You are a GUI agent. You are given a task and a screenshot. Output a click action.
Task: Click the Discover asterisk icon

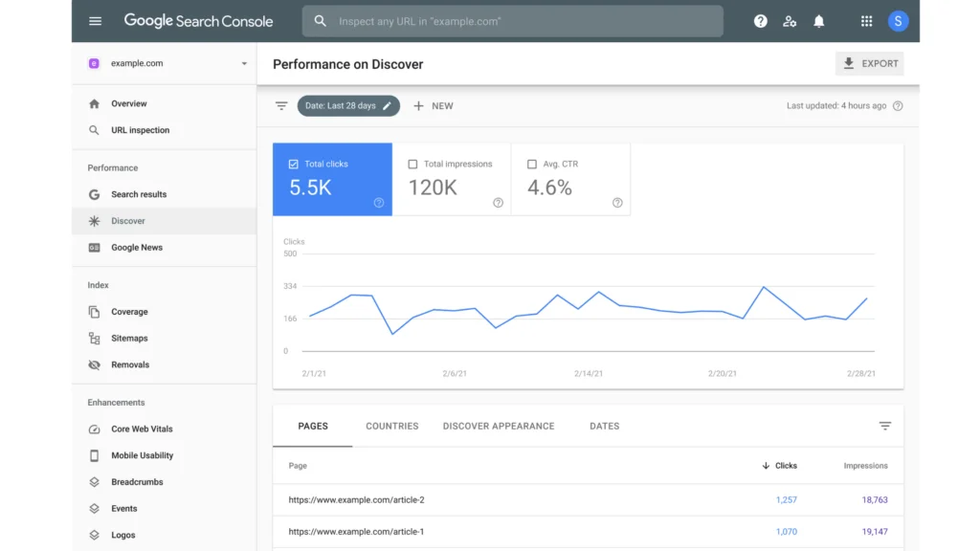click(x=94, y=221)
